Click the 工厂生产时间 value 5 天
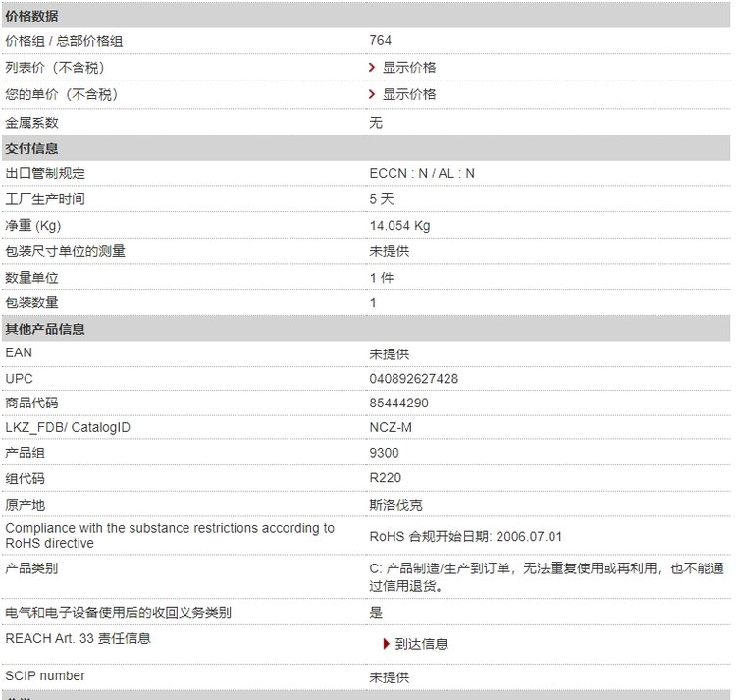The width and height of the screenshot is (736, 700). coord(382,199)
